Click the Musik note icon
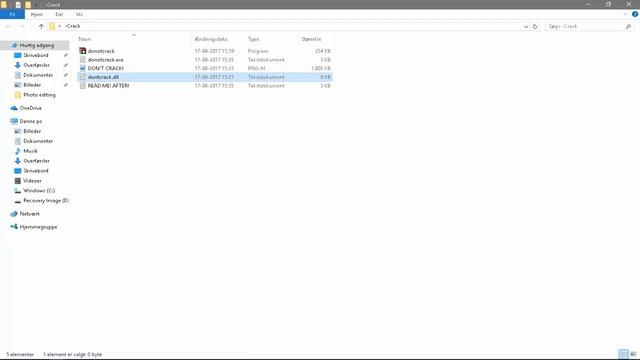640x360 pixels. click(x=18, y=151)
